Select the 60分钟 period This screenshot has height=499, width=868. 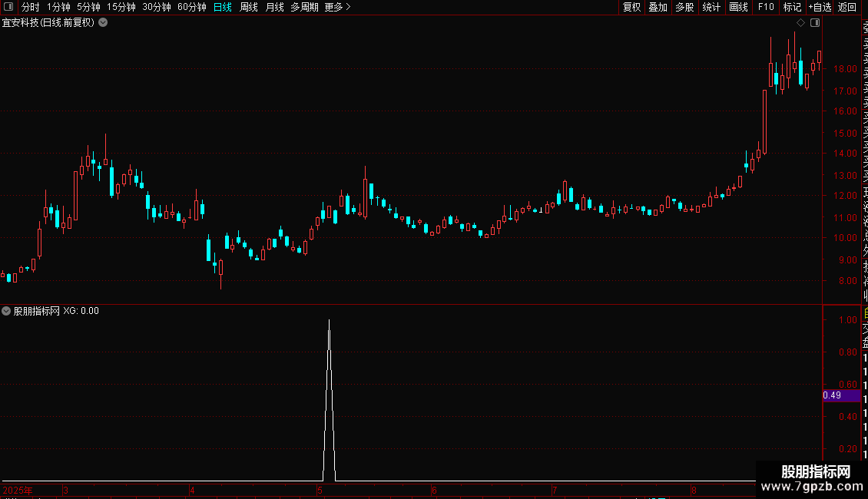tap(192, 7)
